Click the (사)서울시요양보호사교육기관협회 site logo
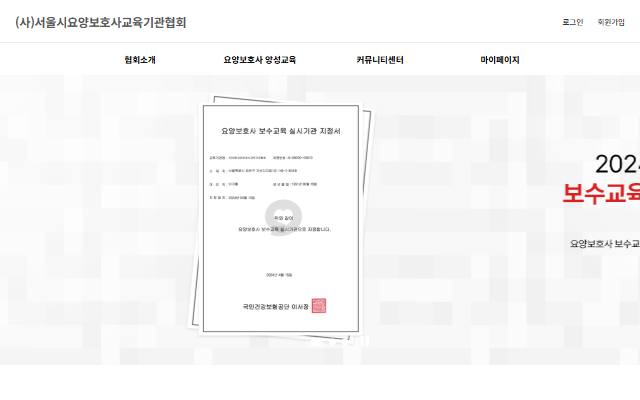This screenshot has height=400, width=640. tap(100, 22)
